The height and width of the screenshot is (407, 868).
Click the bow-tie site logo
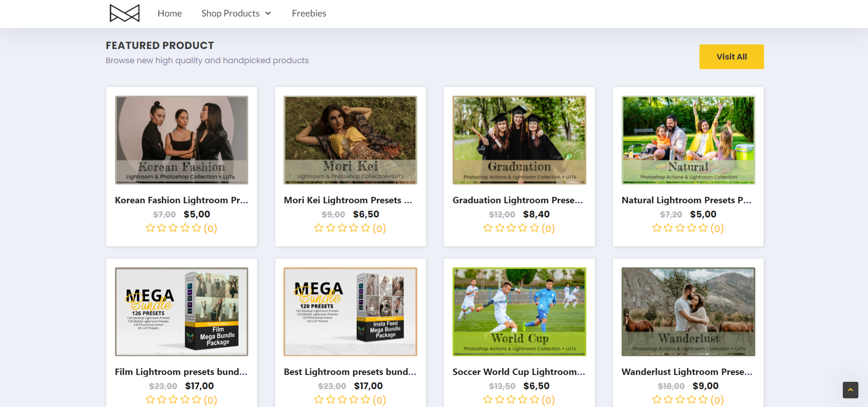coord(124,13)
